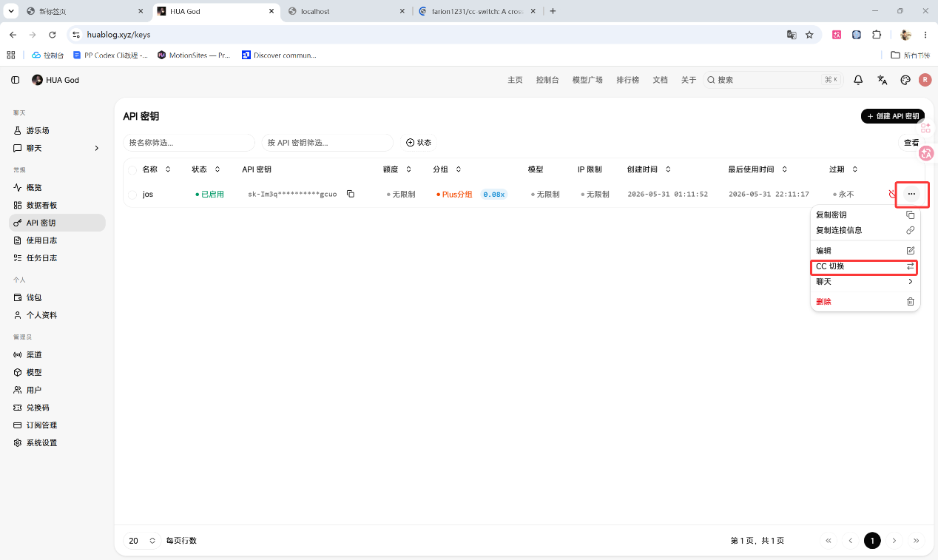
Task: Select the jos row checkbox
Action: [132, 195]
